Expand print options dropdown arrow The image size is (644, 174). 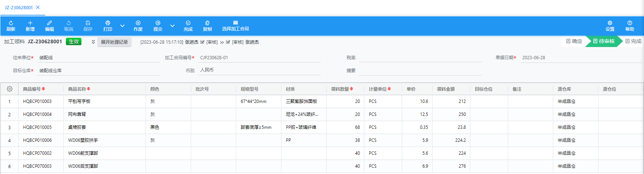pyautogui.click(x=122, y=26)
